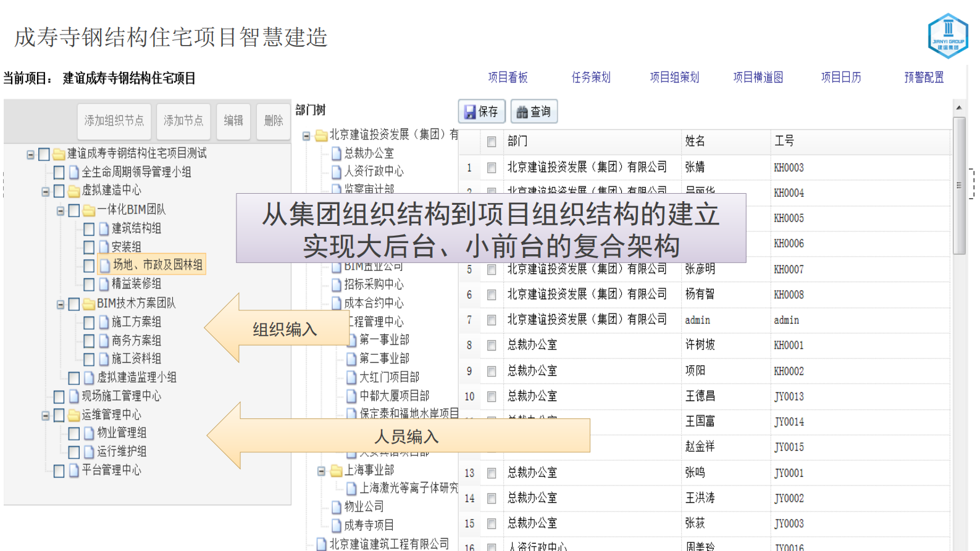Viewport: 980px width, 551px height.
Task: Check the 平台管理中心 checkbox
Action: click(x=59, y=471)
